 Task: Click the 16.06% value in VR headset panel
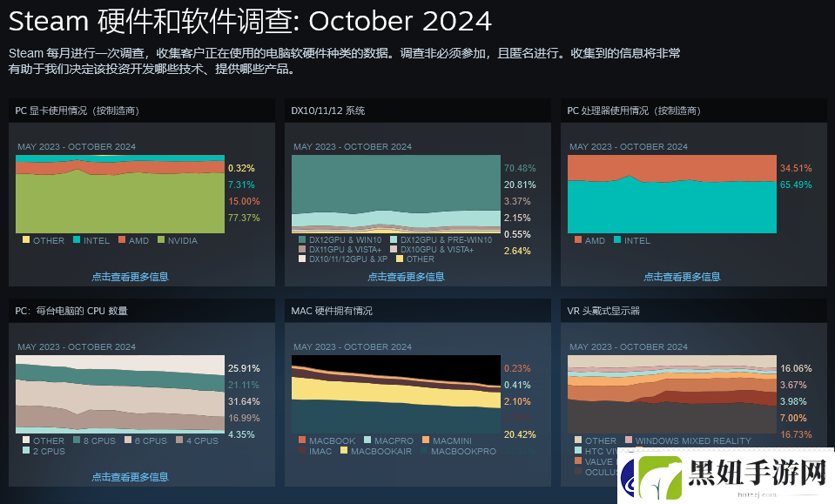[796, 368]
